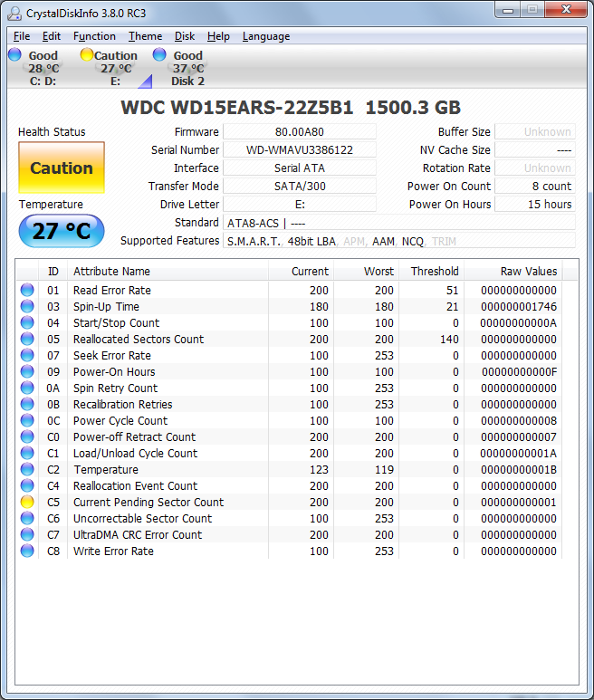Close the CrystalDiskInfo window
The height and width of the screenshot is (700, 594).
click(x=566, y=10)
